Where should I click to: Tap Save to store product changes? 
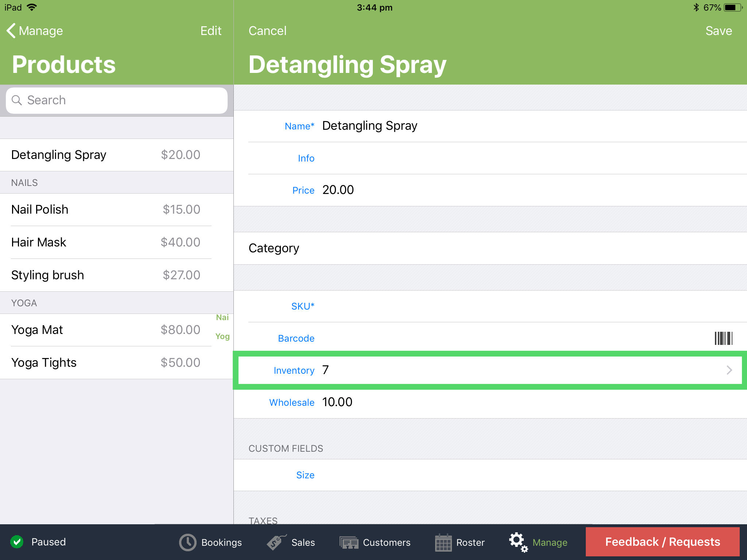coord(719,31)
